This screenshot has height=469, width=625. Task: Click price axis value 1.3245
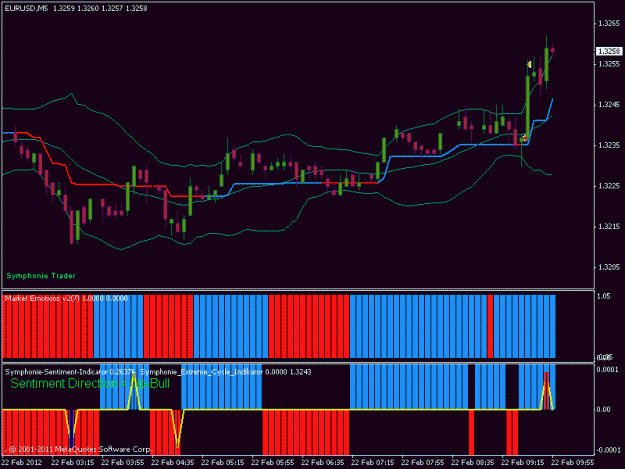pyautogui.click(x=609, y=104)
